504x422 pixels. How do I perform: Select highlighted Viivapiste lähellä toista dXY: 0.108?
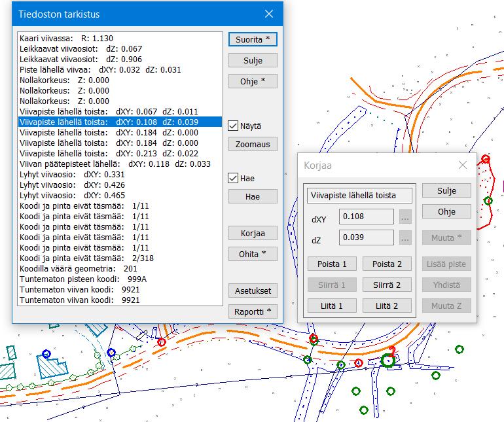pos(120,122)
